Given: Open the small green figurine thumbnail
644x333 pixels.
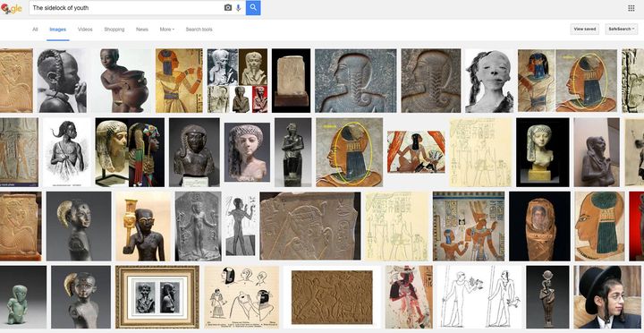Looking at the screenshot, I should click(23, 297).
